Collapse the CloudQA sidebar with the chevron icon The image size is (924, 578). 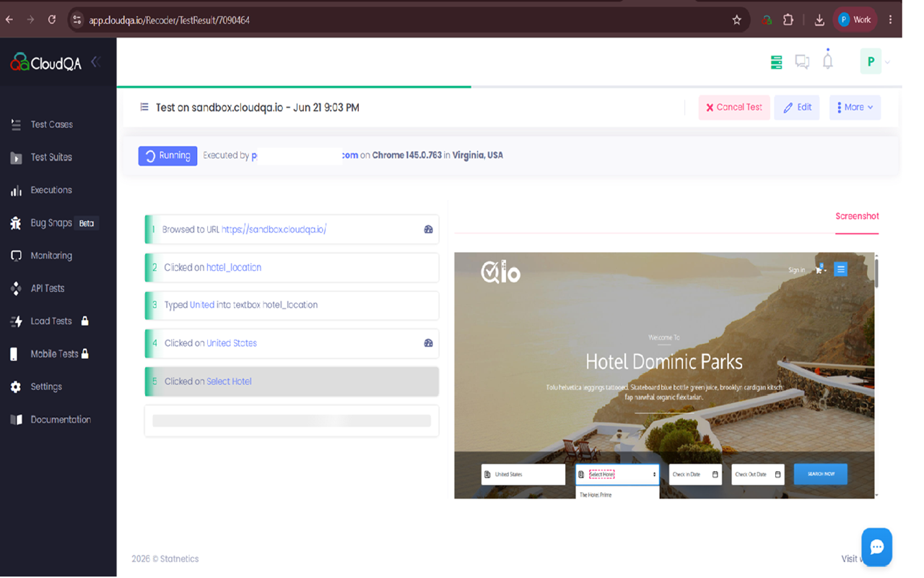(95, 62)
